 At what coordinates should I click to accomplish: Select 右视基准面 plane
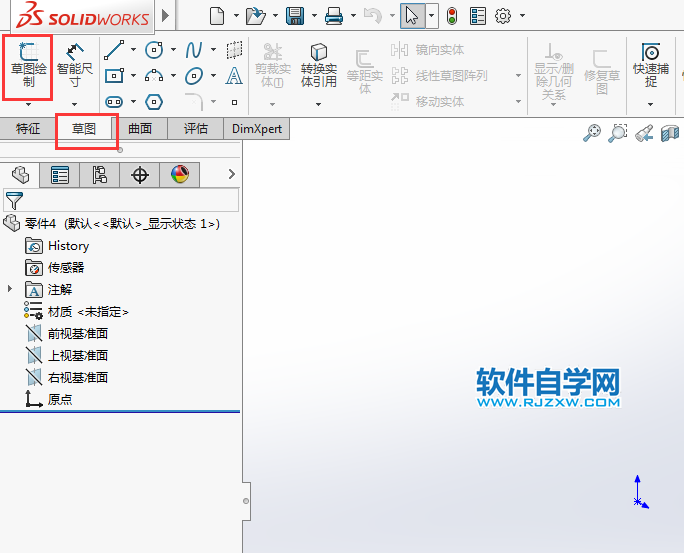pyautogui.click(x=67, y=377)
